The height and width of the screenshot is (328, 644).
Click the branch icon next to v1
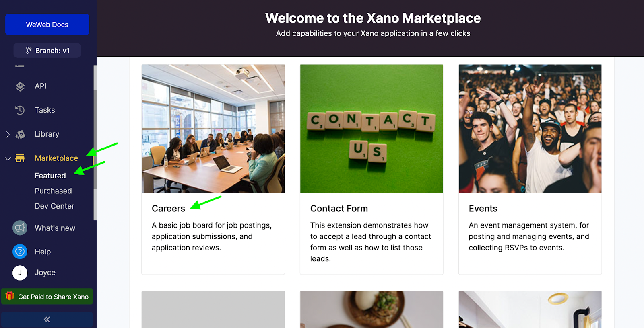pos(28,50)
